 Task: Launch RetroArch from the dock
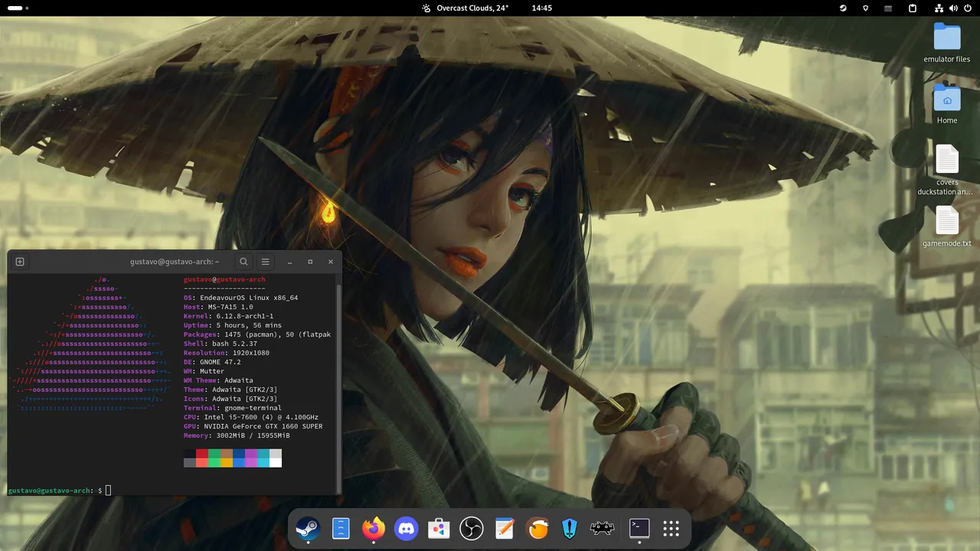[603, 528]
